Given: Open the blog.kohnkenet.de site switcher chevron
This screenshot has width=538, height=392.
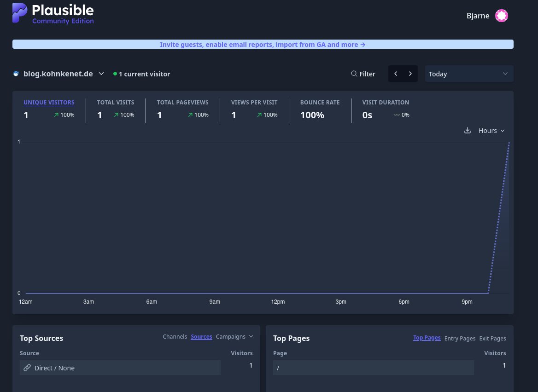Looking at the screenshot, I should [101, 74].
